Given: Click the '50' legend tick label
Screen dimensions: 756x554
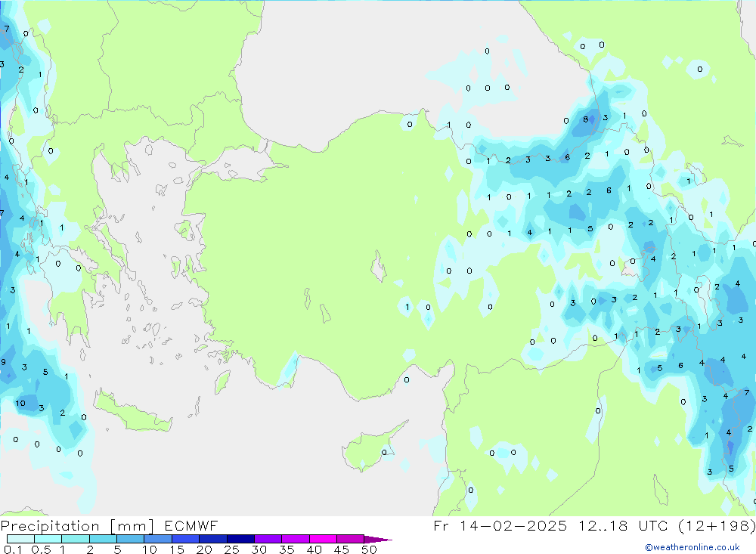Looking at the screenshot, I should [x=369, y=549].
